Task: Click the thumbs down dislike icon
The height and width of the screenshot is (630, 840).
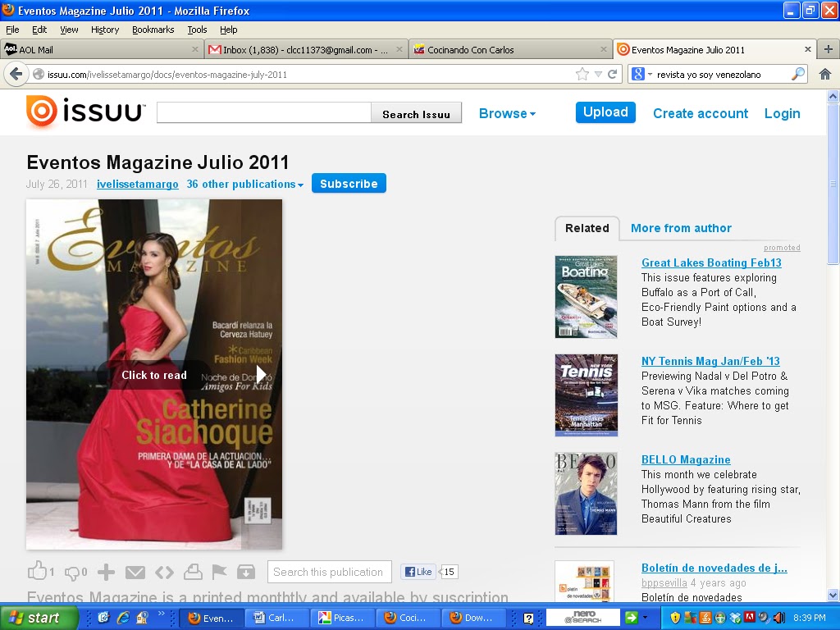Action: (x=72, y=573)
